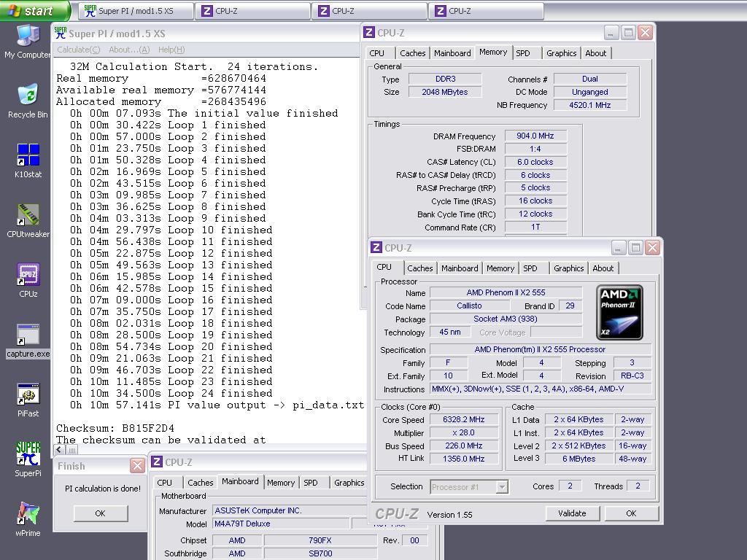Open the About menu in Super PI
Screen dimensions: 747x560
[x=129, y=50]
